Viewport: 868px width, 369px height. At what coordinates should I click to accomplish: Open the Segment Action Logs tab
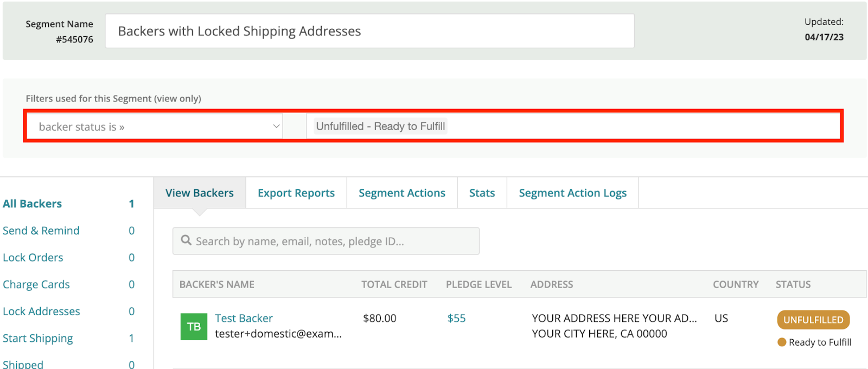click(x=572, y=193)
